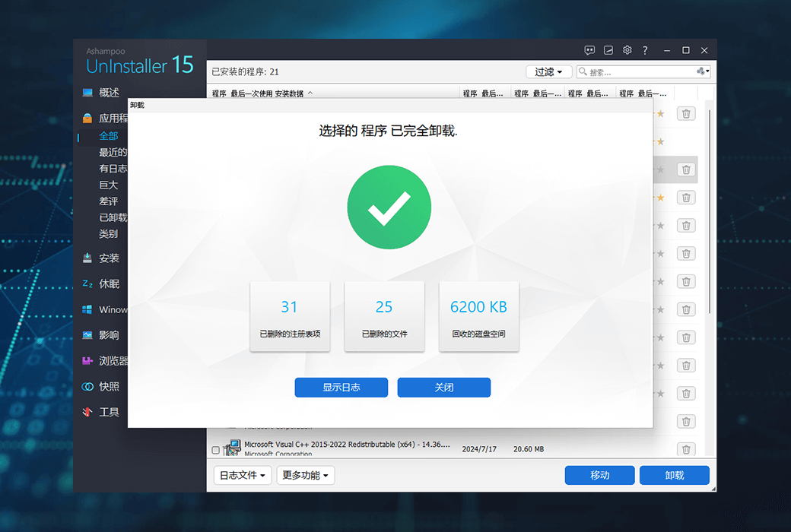The height and width of the screenshot is (532, 791).
Task: Open the 快照 snapshots section
Action: [108, 386]
